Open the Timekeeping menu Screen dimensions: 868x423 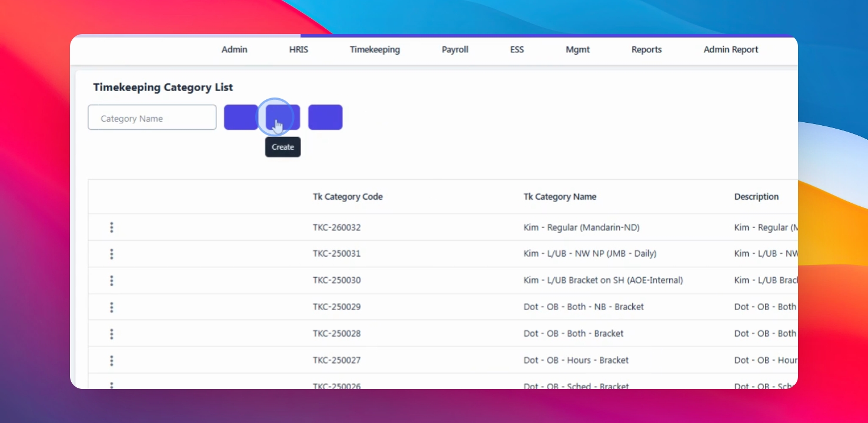pos(375,50)
